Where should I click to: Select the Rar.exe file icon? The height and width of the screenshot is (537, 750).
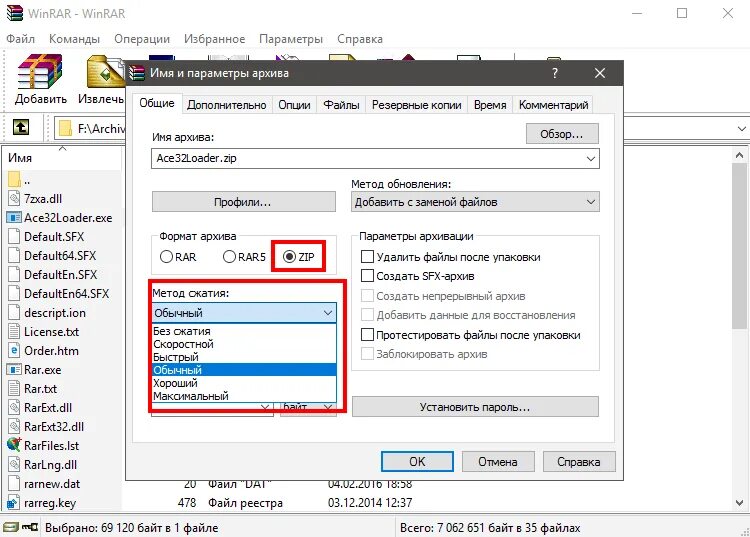pyautogui.click(x=14, y=370)
